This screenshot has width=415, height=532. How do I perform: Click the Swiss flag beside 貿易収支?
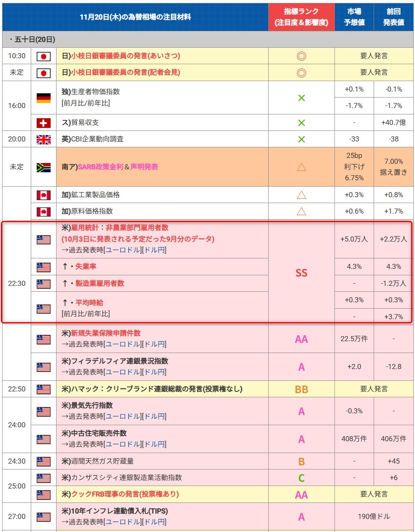click(43, 123)
